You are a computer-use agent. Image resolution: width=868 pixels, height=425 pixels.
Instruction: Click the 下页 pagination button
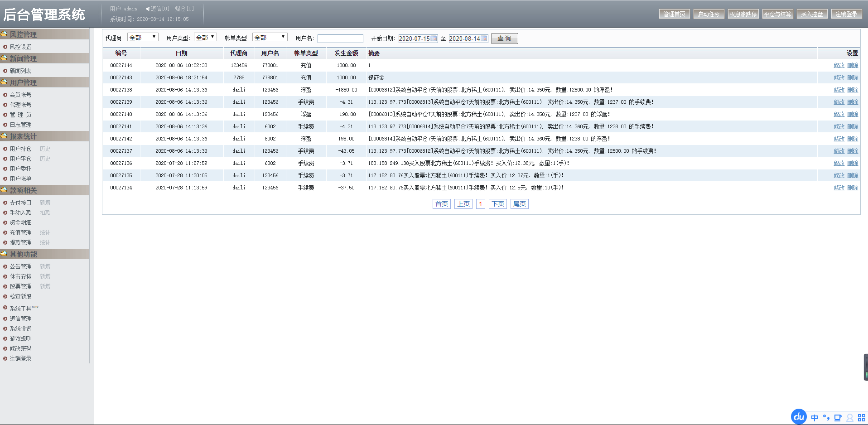coord(497,204)
